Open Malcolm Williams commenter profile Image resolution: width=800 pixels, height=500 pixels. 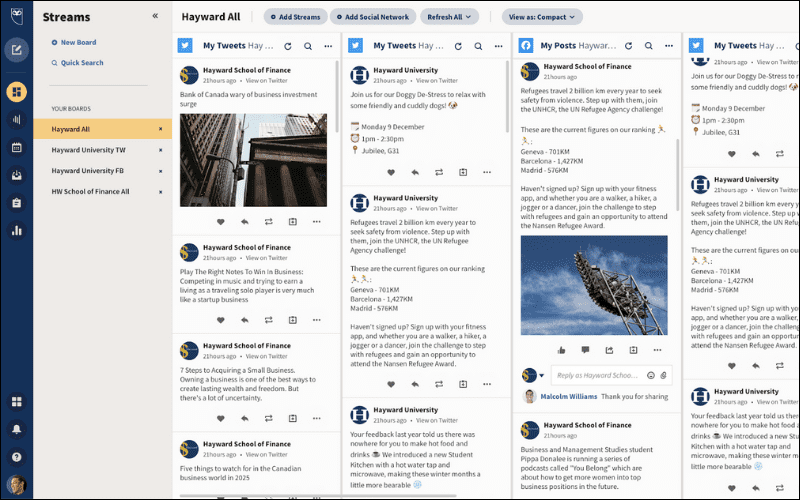pos(568,396)
